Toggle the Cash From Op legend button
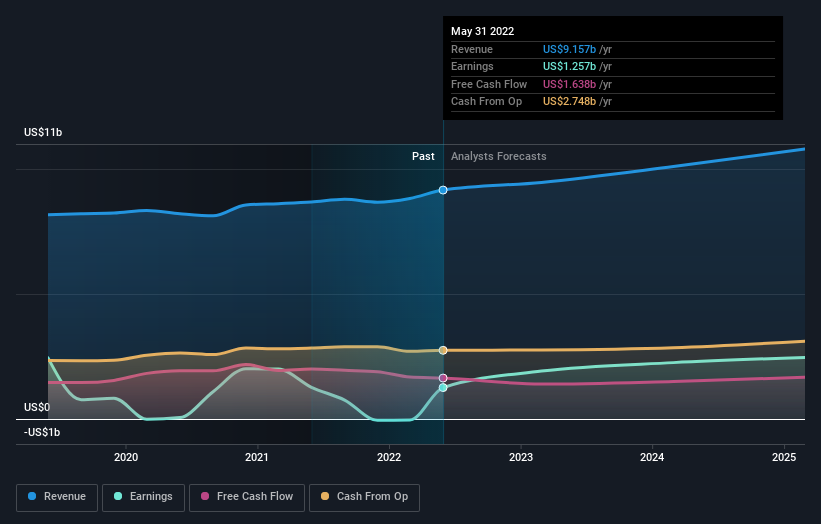This screenshot has width=821, height=524. [x=364, y=497]
